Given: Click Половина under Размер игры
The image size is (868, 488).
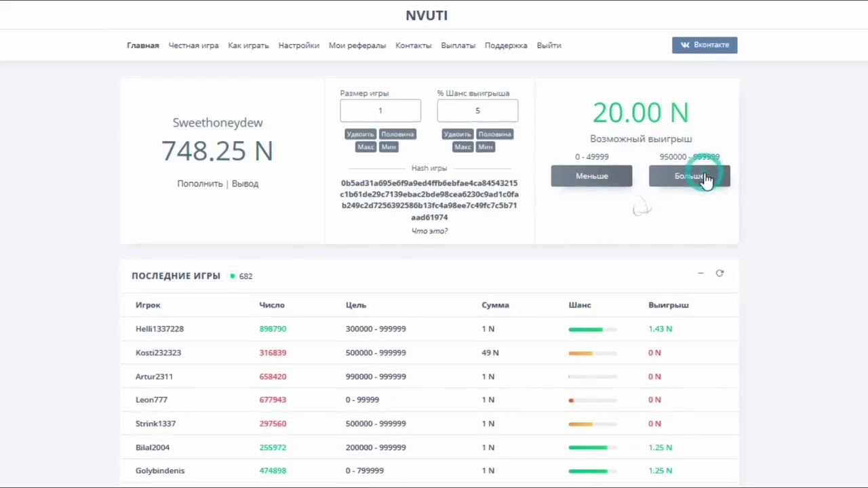Looking at the screenshot, I should click(x=397, y=134).
